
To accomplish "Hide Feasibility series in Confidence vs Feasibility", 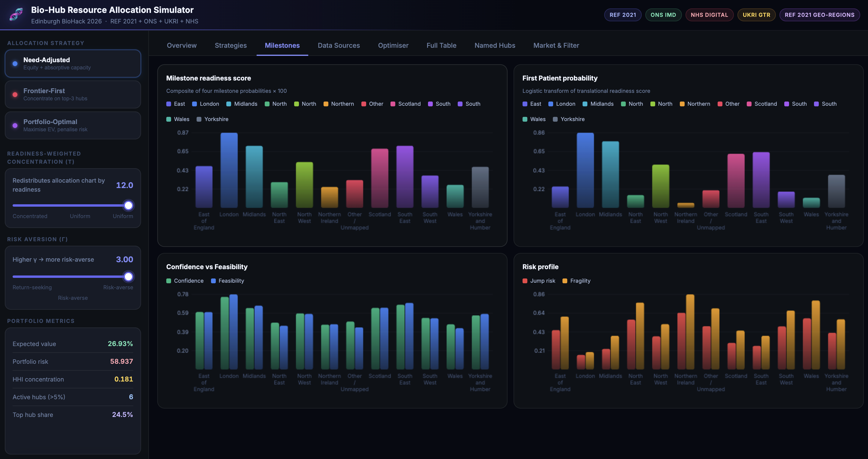I will tap(227, 281).
